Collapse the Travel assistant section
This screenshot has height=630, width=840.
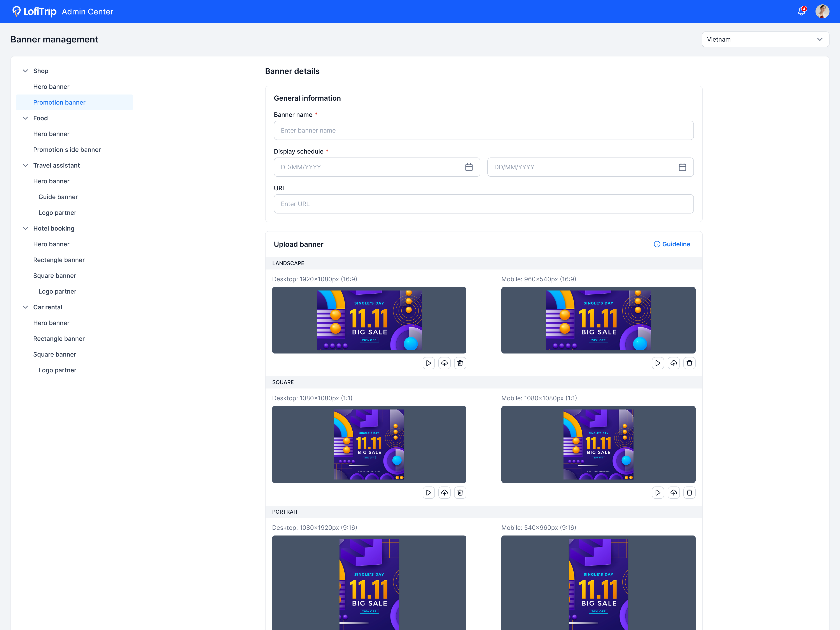[25, 166]
